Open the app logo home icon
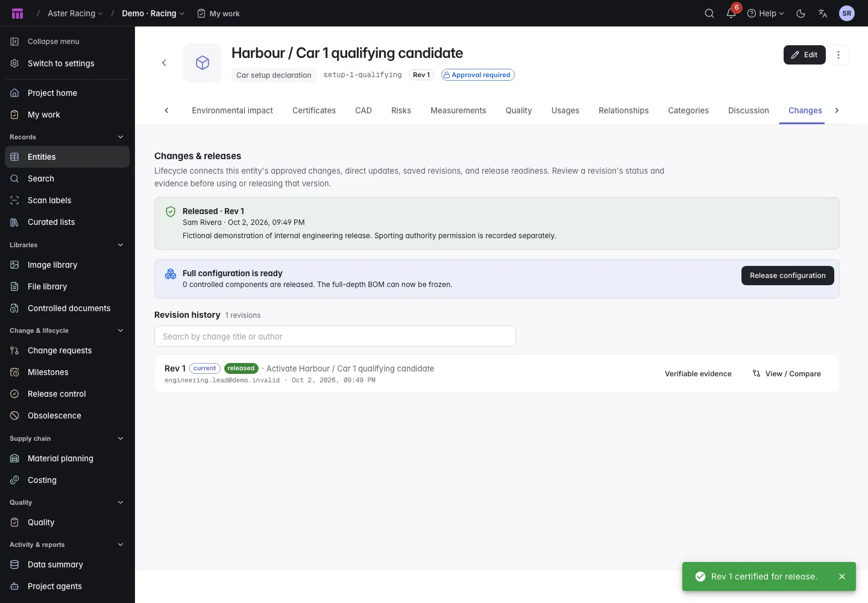 tap(17, 13)
